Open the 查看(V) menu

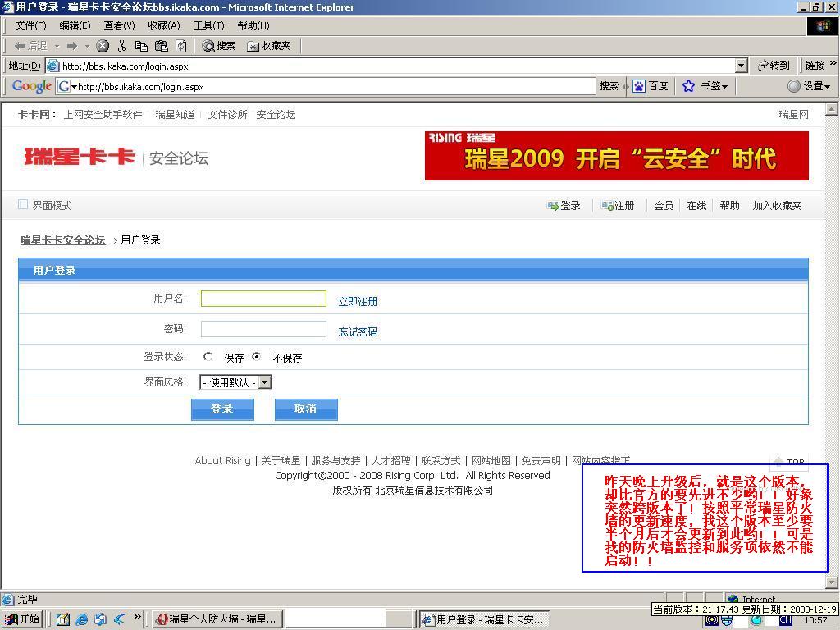point(120,25)
